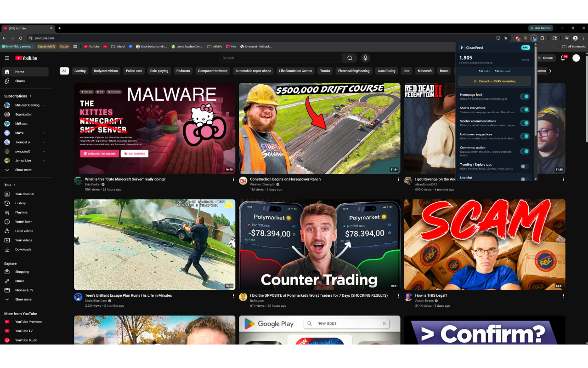Open more options for Horsepower Ranch video
Image resolution: width=588 pixels, height=368 pixels.
398,179
